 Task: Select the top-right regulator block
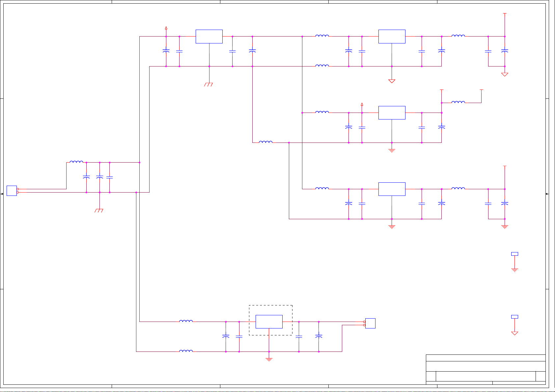(392, 36)
